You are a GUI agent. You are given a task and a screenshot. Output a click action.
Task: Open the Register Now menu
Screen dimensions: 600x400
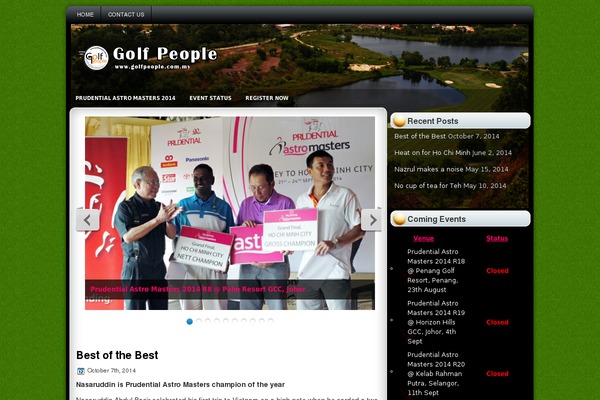pyautogui.click(x=267, y=98)
